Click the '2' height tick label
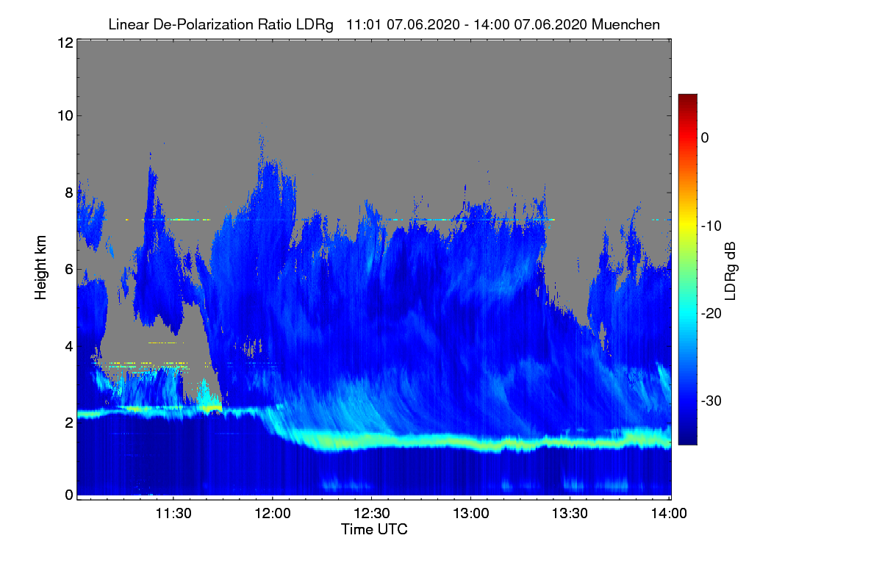Screen dimensions: 882x588 [x=68, y=422]
